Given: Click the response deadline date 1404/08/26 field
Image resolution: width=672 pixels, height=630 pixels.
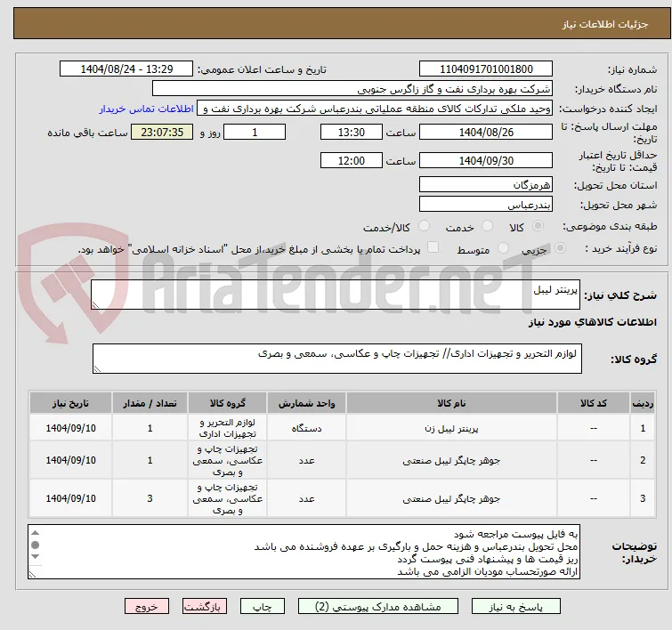Looking at the screenshot, I should [x=486, y=132].
